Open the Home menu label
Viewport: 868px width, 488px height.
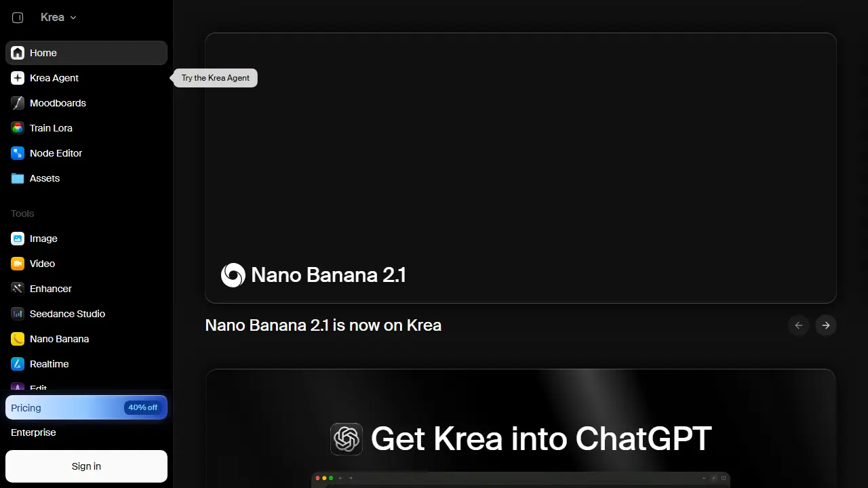coord(43,53)
